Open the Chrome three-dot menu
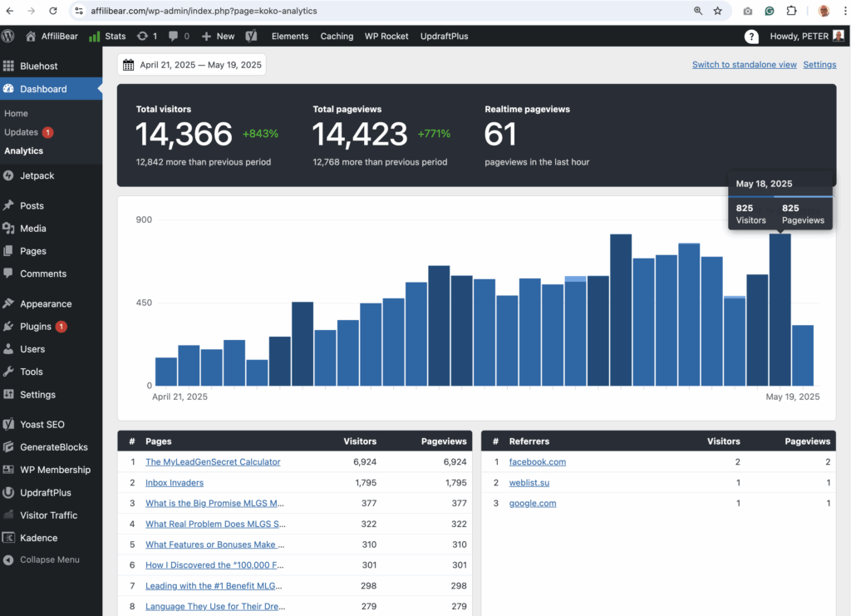Viewport: 851px width, 616px height. [x=844, y=11]
